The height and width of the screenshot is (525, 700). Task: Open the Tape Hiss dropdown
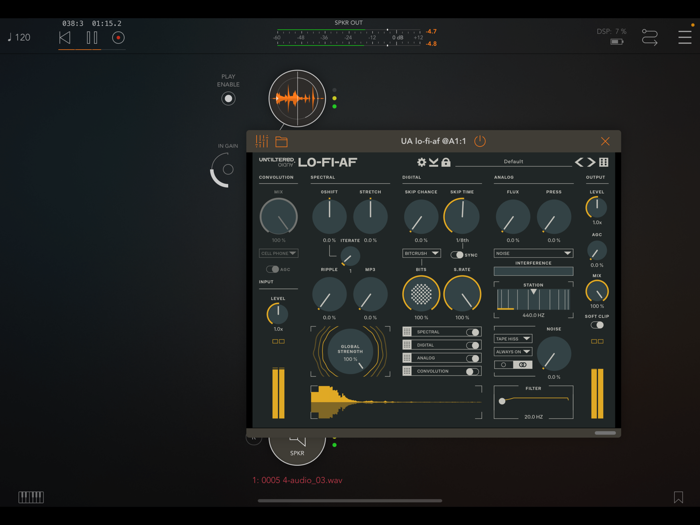(513, 339)
